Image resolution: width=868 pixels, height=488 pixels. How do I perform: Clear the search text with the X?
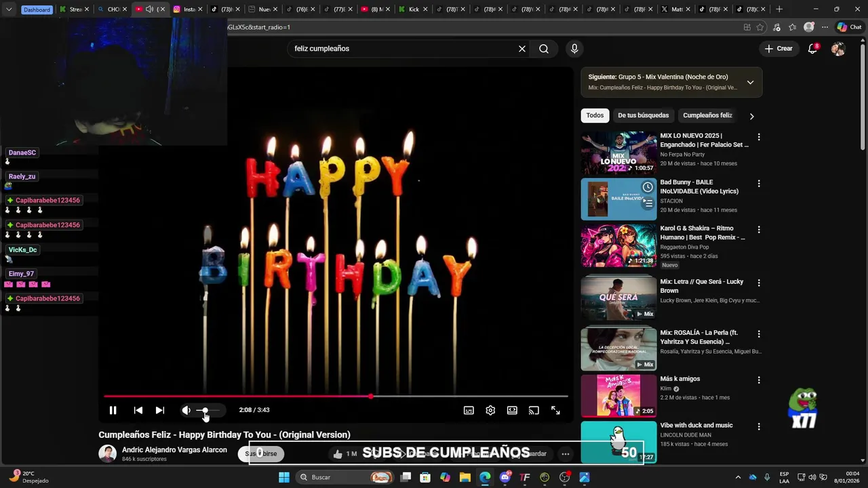(x=522, y=49)
